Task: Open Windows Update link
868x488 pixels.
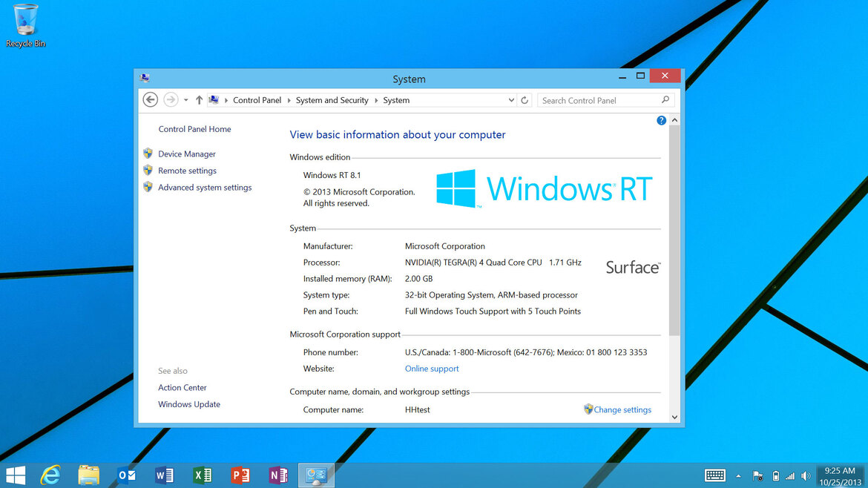Action: [x=188, y=404]
